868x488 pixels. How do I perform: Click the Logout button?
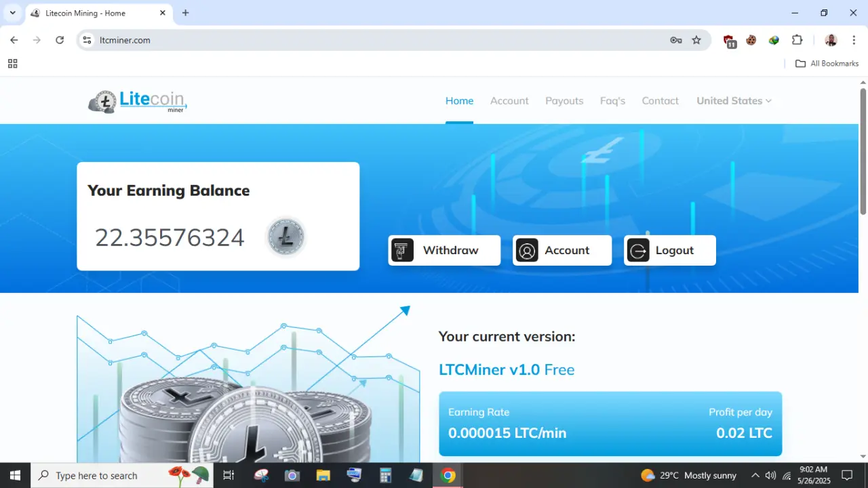tap(669, 250)
